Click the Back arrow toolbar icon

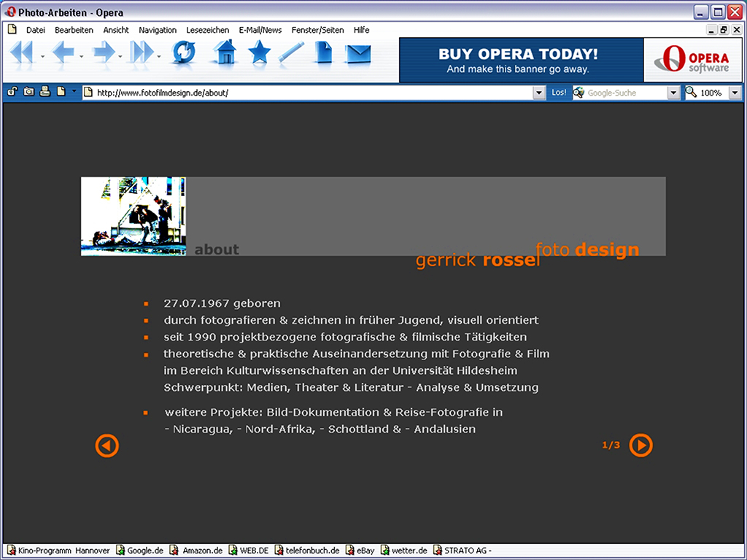pyautogui.click(x=63, y=53)
